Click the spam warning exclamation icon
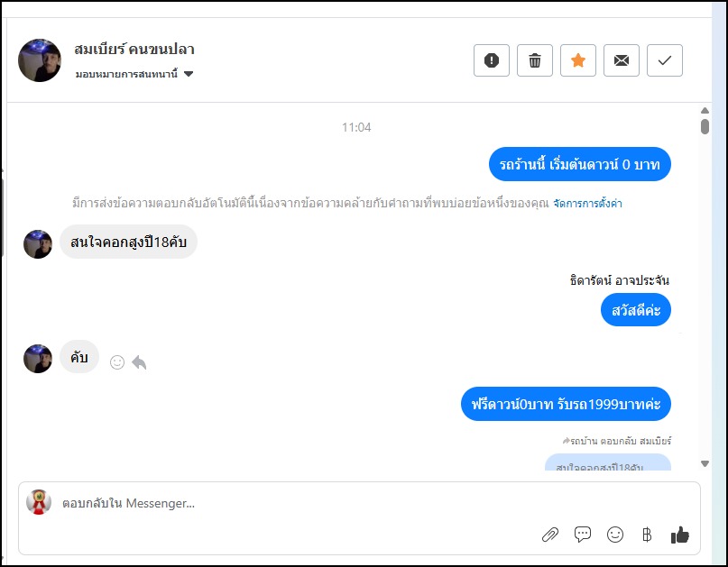Viewport: 728px width, 567px height. point(492,60)
